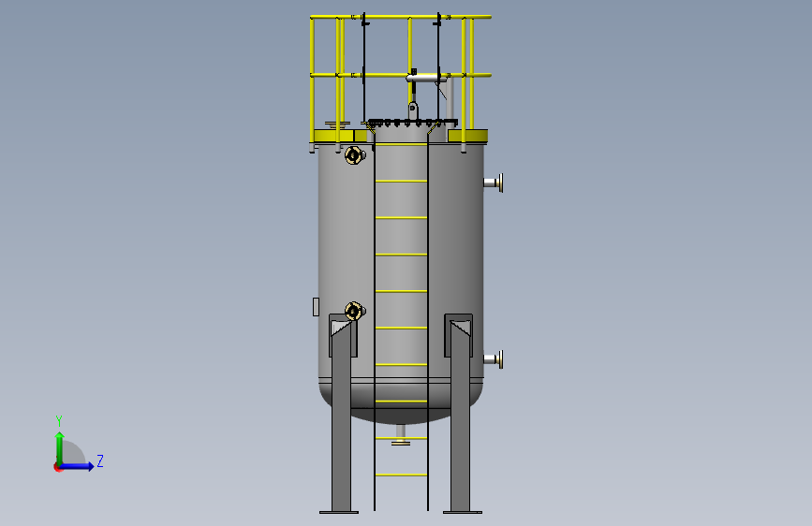Click the blue Z axis arrow of triad
This screenshot has width=812, height=526.
tap(78, 466)
